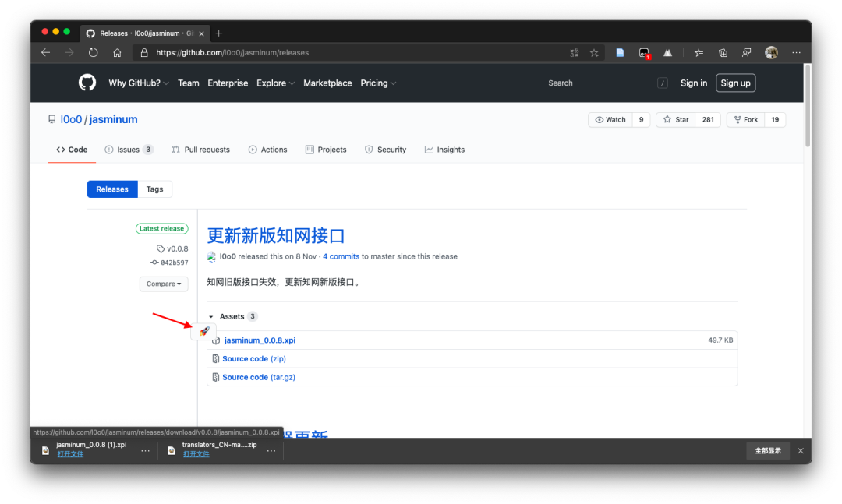Open the browser home page icon
This screenshot has width=842, height=504.
pyautogui.click(x=117, y=53)
